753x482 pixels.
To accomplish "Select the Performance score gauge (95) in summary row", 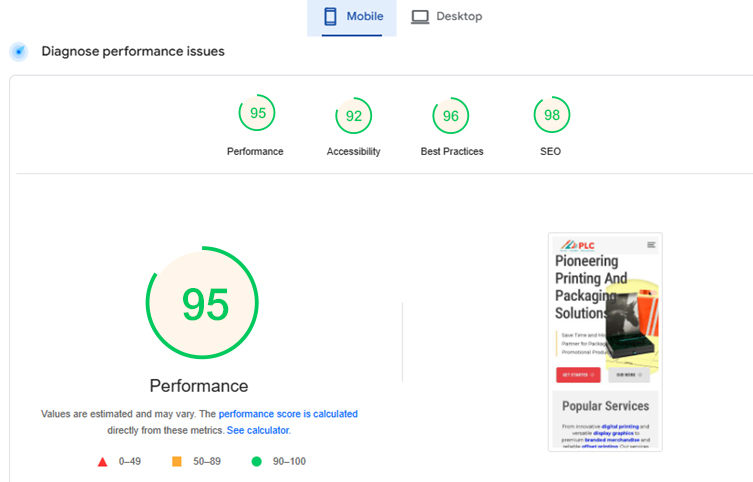I will [257, 114].
